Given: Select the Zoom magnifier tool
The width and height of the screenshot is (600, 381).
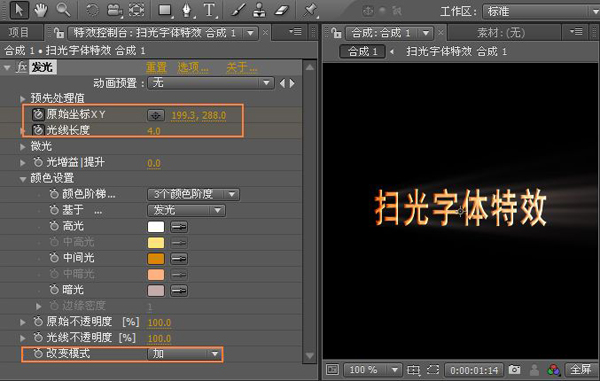Looking at the screenshot, I should point(63,10).
